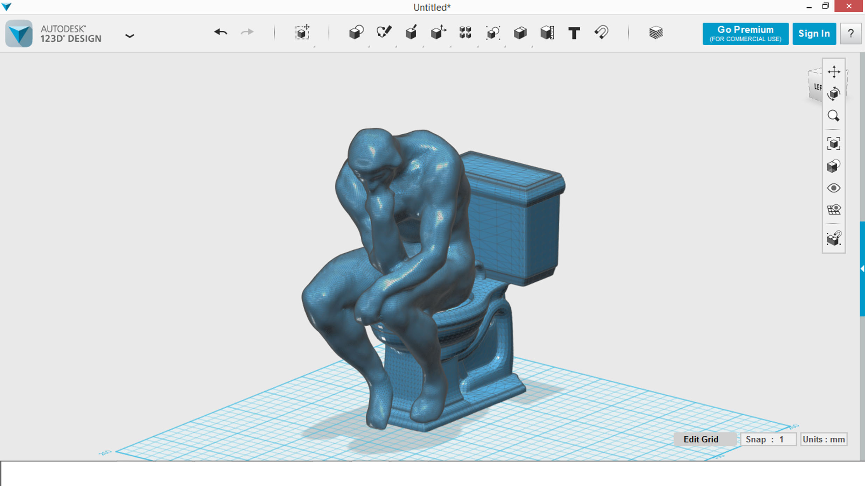This screenshot has height=486, width=868.
Task: Open the visual style cube icon
Action: [834, 166]
